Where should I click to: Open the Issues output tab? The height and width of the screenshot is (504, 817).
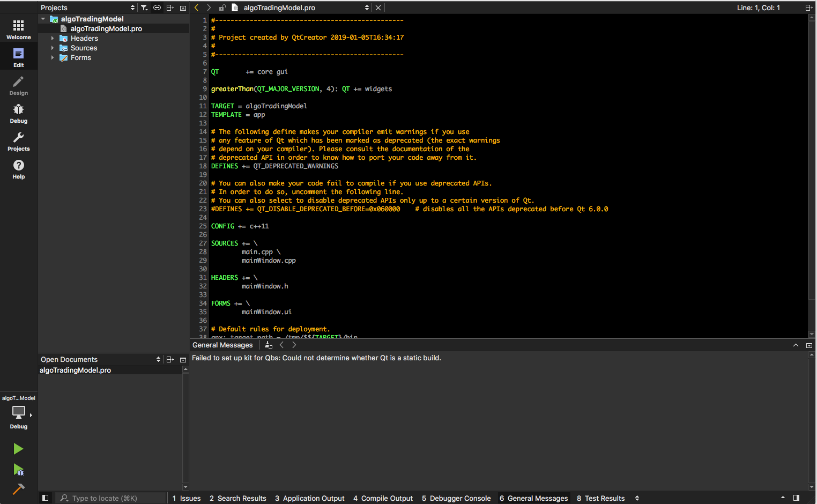pos(187,498)
